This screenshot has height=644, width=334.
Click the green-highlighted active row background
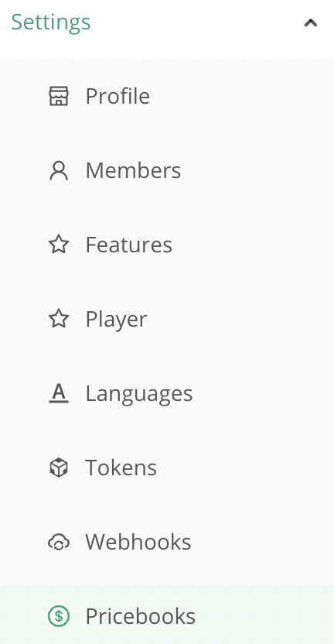pos(167,615)
